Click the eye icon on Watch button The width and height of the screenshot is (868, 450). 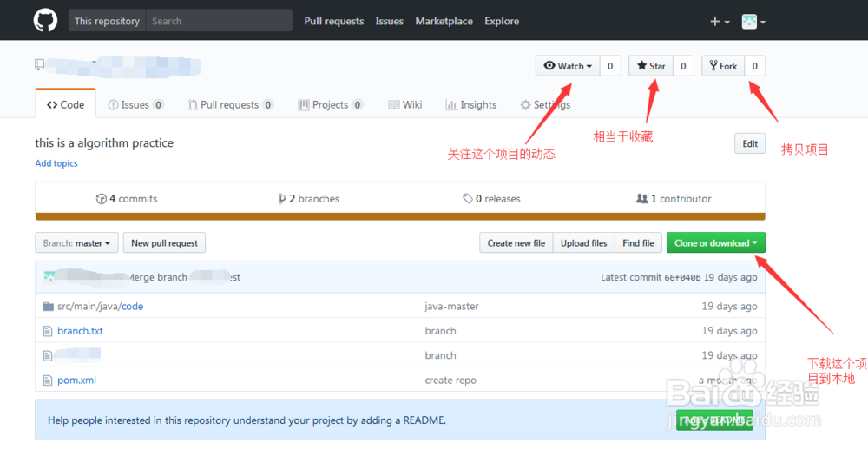pyautogui.click(x=549, y=65)
